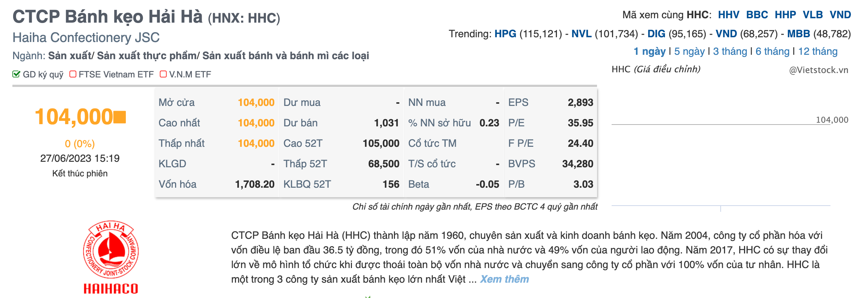Toggle the GD ký quỹ checkbox
868x298 pixels.
tap(16, 74)
